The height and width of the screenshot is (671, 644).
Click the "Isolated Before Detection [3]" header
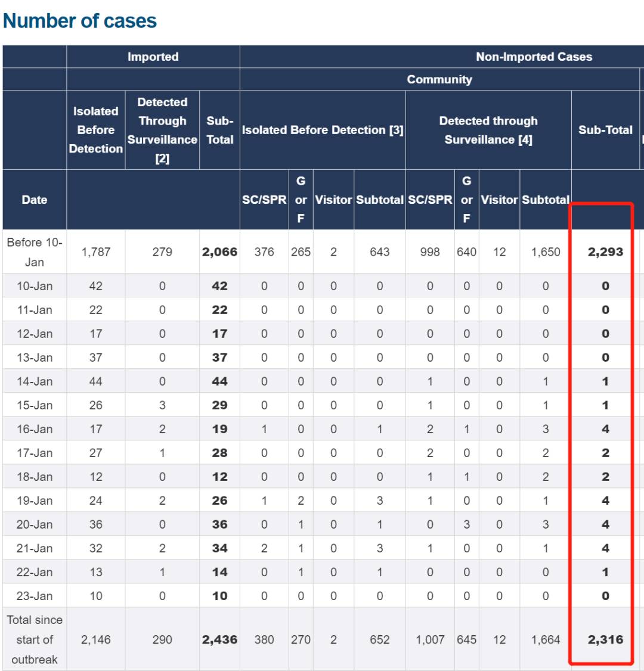tap(323, 130)
